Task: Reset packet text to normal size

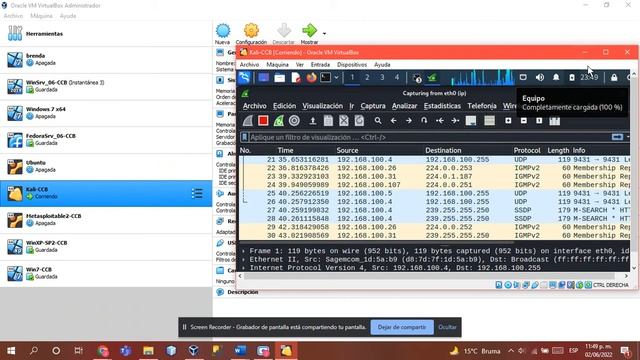Action: click(539, 121)
